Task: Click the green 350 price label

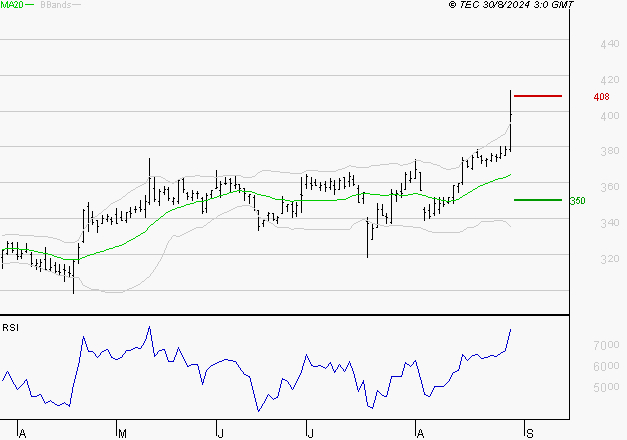Action: [x=577, y=201]
